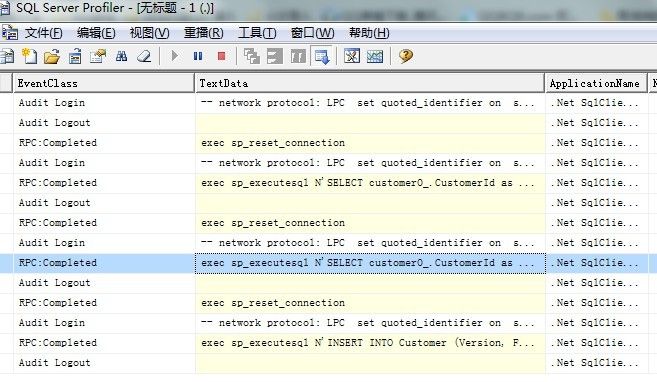657x382 pixels.
Task: Launch SQL Server Management Studio icon
Action: 352,56
